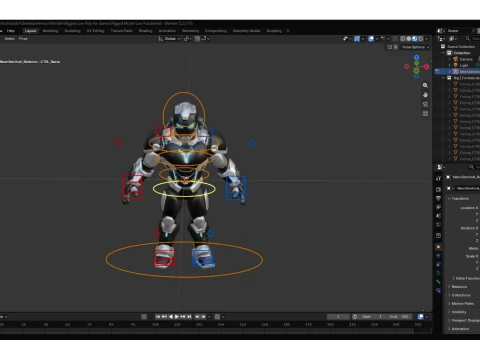Screen dimensions: 480x360
Task: Open the Global transform orientation dropdown
Action: tap(169, 39)
